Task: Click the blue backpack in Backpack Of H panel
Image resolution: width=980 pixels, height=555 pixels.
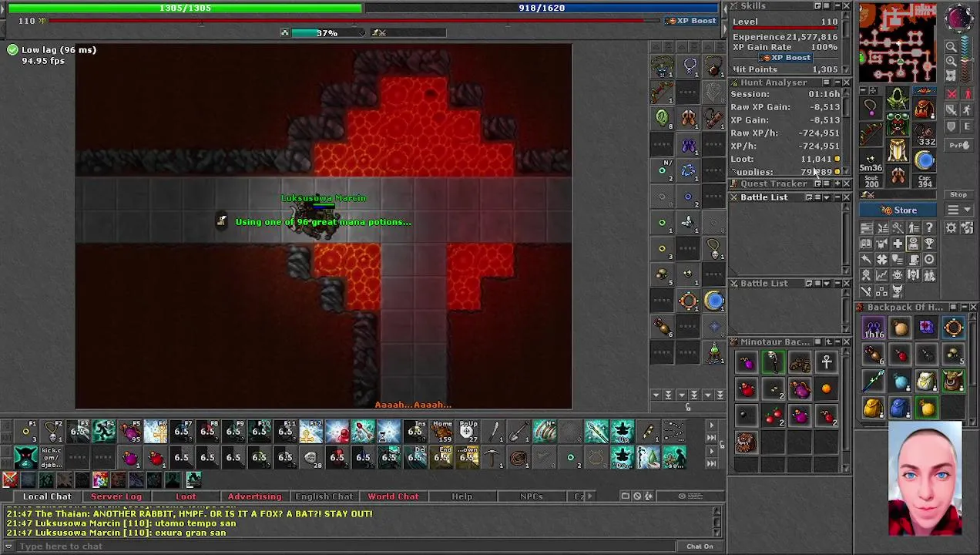Action: (900, 407)
